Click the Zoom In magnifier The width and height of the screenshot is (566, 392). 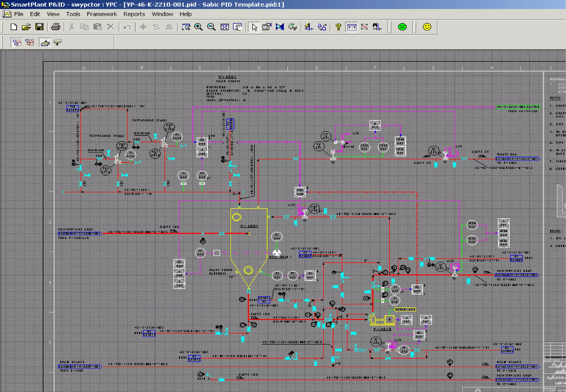(198, 27)
